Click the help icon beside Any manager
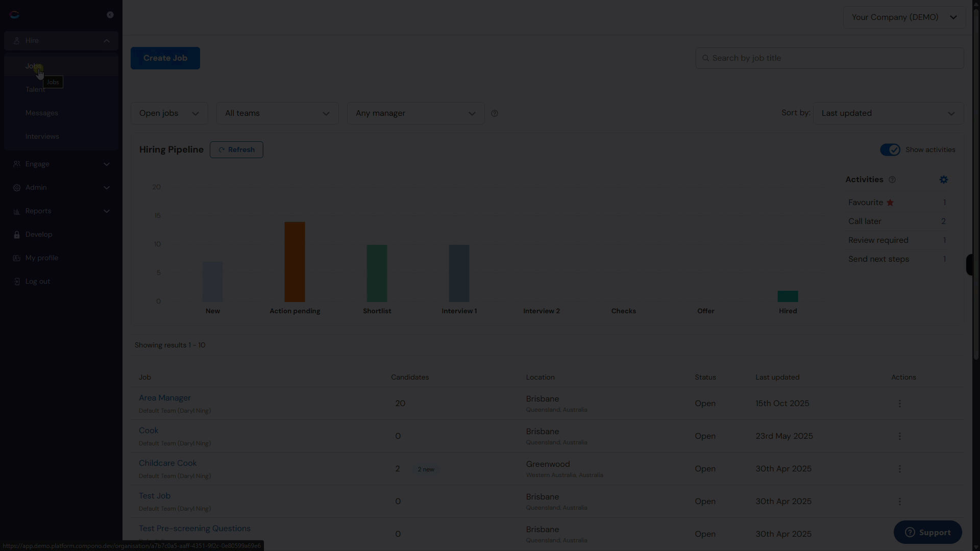The width and height of the screenshot is (980, 551). coord(495,113)
